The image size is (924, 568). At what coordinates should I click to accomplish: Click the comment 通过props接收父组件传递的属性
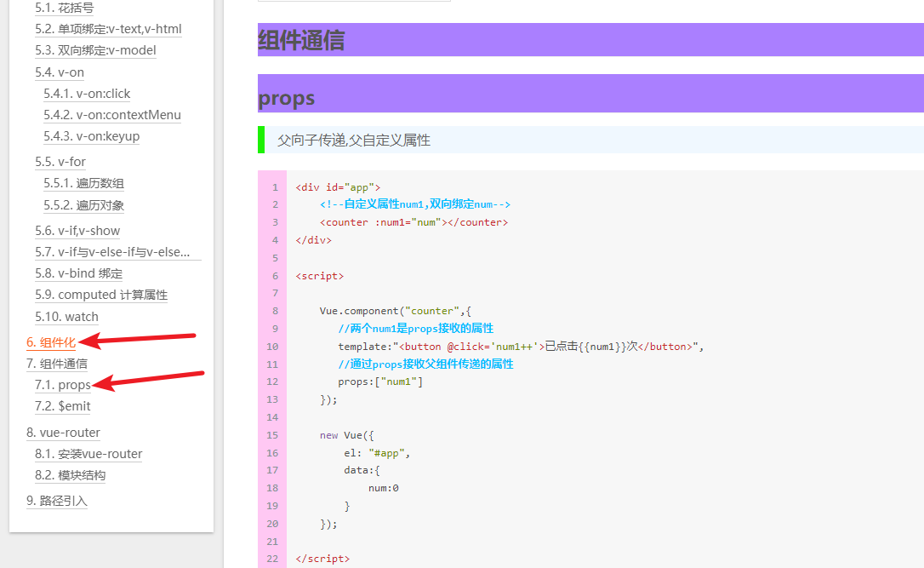pyautogui.click(x=425, y=364)
